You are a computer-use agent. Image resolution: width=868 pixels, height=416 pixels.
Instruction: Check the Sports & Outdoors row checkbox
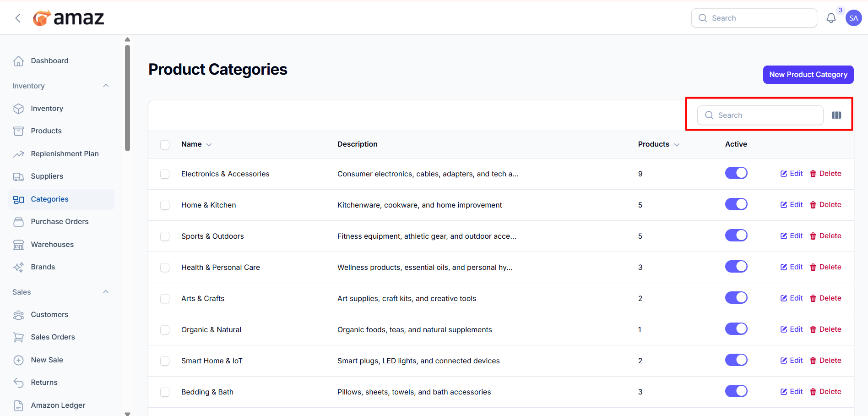pos(165,236)
